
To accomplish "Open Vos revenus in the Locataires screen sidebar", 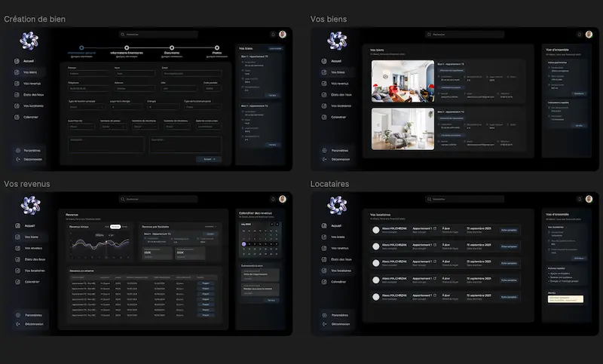I will tap(335, 248).
